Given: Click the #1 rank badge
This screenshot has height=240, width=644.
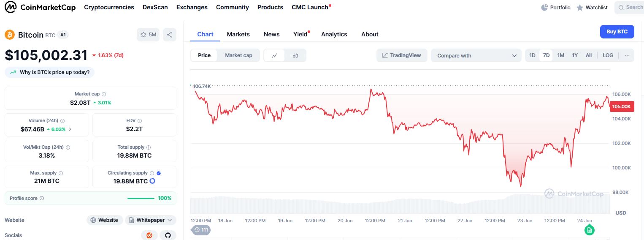Looking at the screenshot, I should click(x=63, y=35).
